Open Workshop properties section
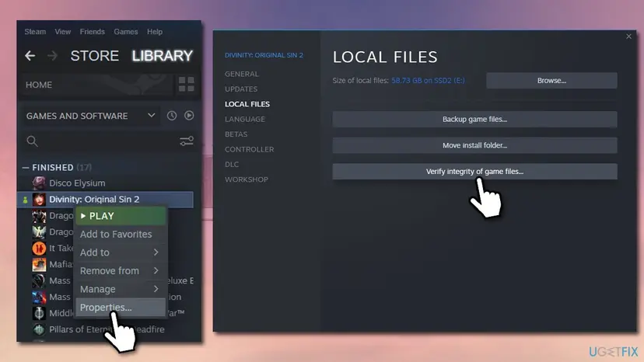 pos(247,179)
